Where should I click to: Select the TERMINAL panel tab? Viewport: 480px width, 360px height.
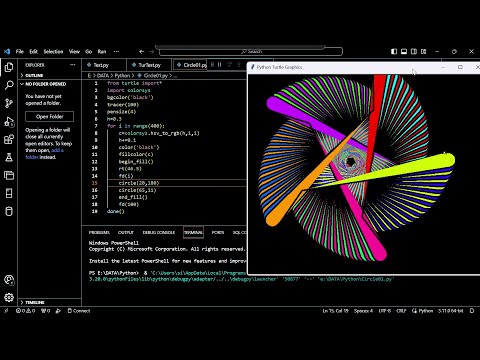(x=193, y=232)
